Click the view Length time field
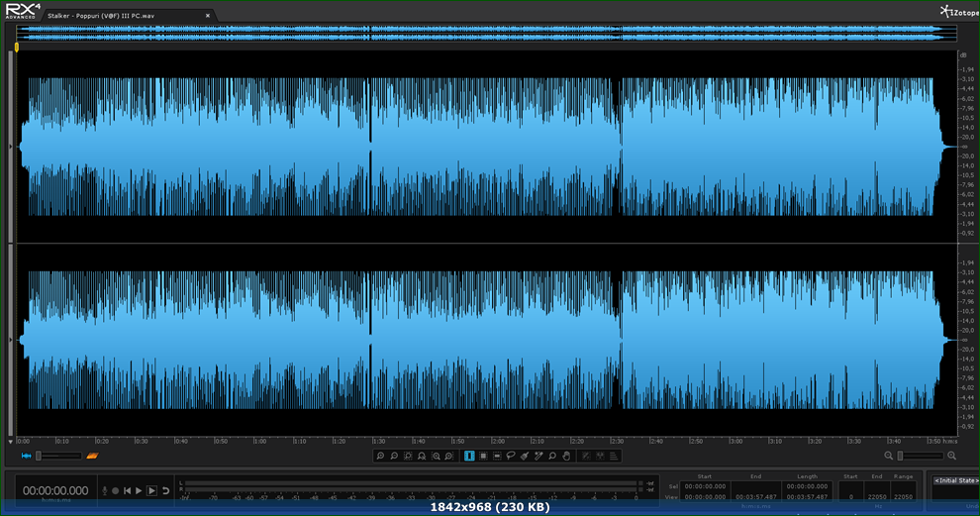This screenshot has height=516, width=980. tap(808, 497)
